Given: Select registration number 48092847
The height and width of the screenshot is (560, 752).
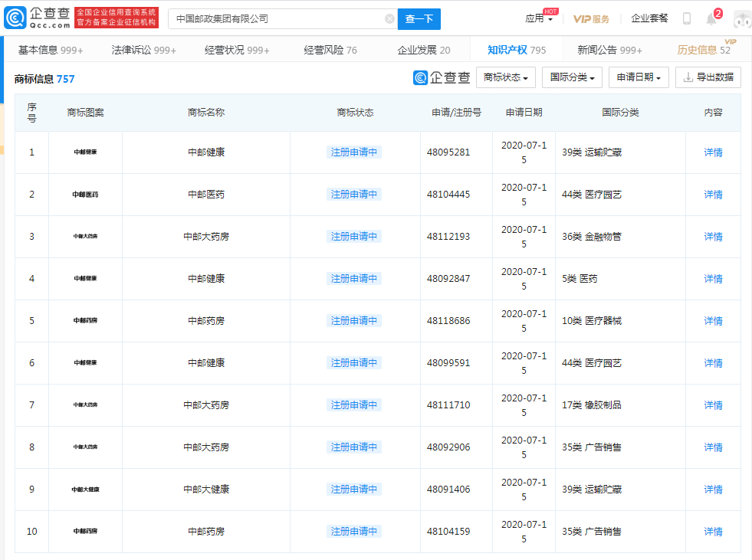Looking at the screenshot, I should 448,279.
